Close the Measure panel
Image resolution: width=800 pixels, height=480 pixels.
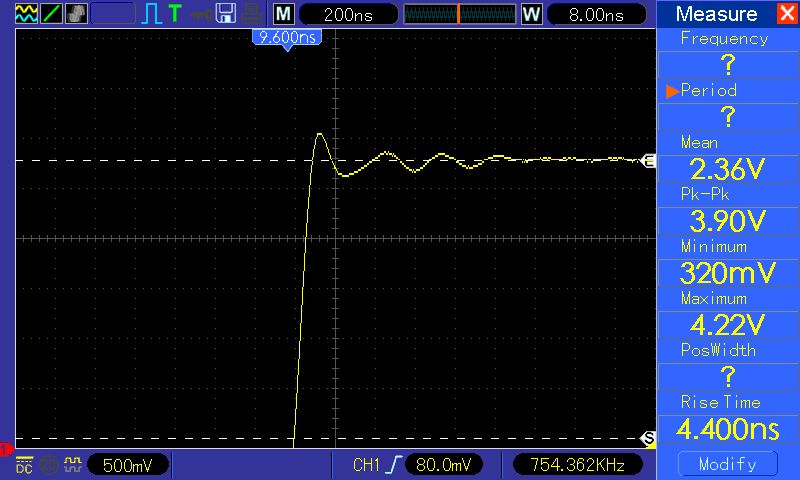(x=787, y=13)
